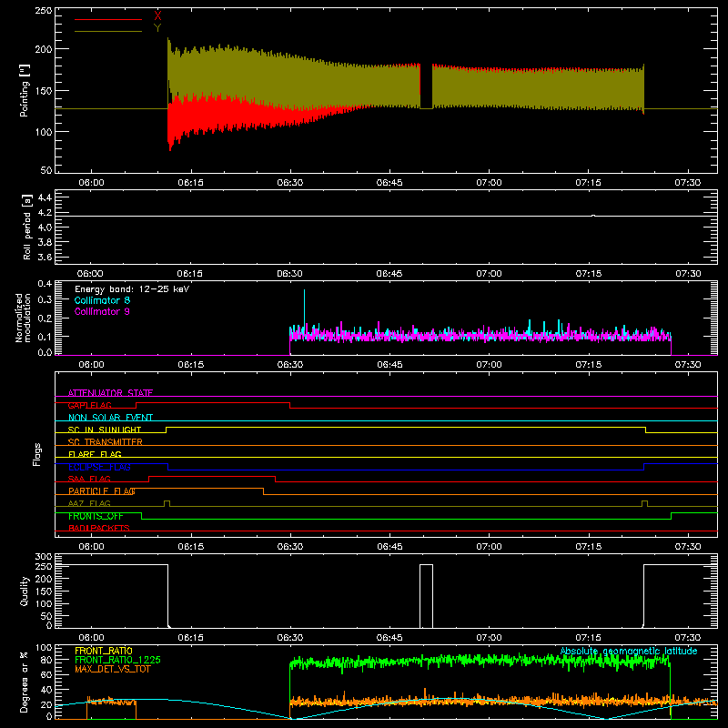Click the 300 value on Quality axis
This screenshot has width=728, height=728.
[x=43, y=556]
